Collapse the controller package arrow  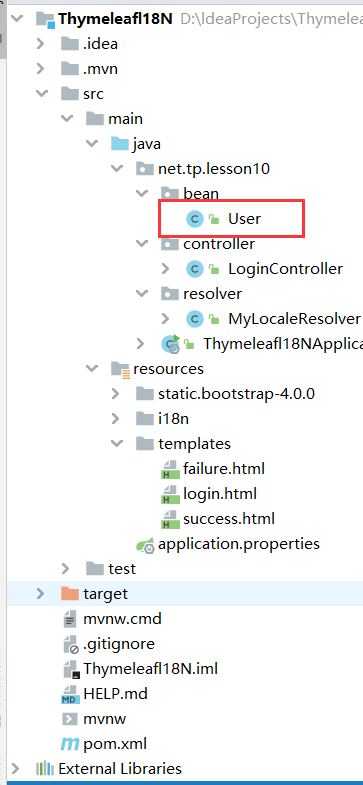pyautogui.click(x=142, y=243)
